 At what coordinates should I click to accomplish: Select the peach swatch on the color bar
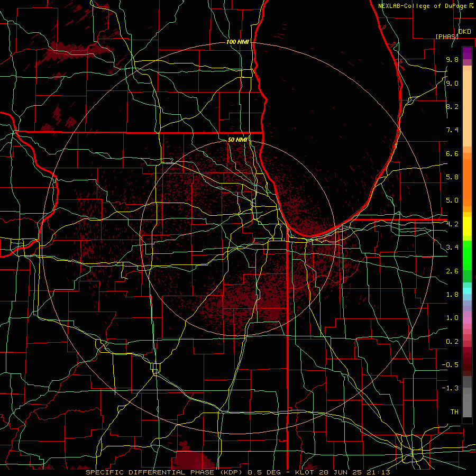tap(467, 108)
